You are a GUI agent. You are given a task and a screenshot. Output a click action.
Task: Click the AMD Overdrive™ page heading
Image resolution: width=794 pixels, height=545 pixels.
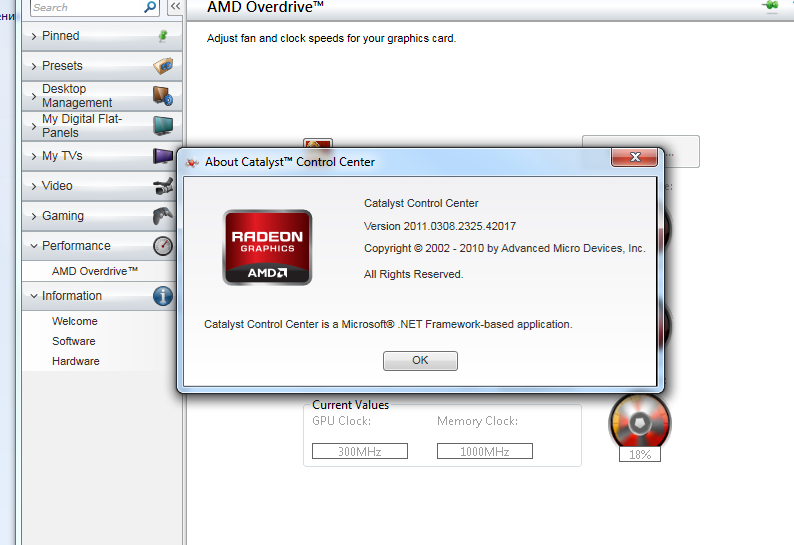265,7
